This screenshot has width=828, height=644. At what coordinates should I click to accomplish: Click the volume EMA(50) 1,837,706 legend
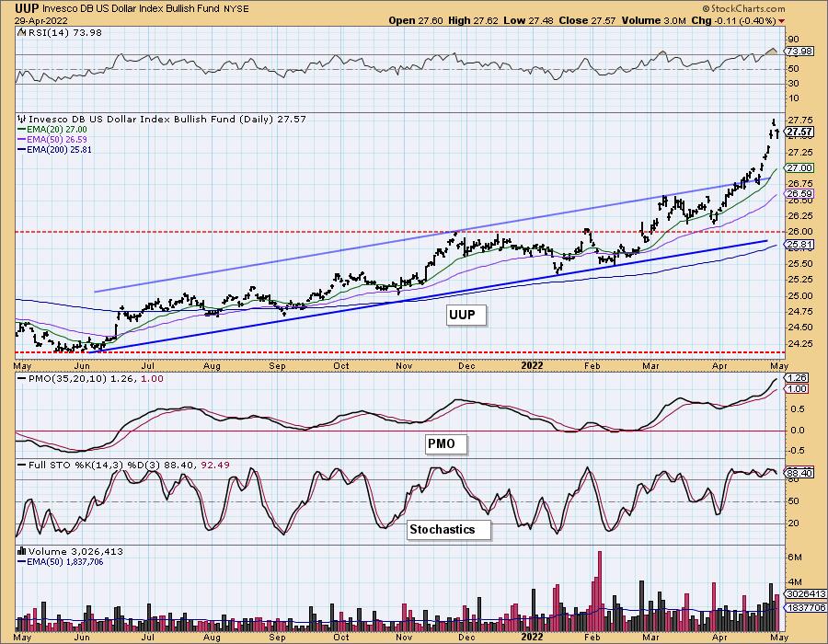click(61, 561)
